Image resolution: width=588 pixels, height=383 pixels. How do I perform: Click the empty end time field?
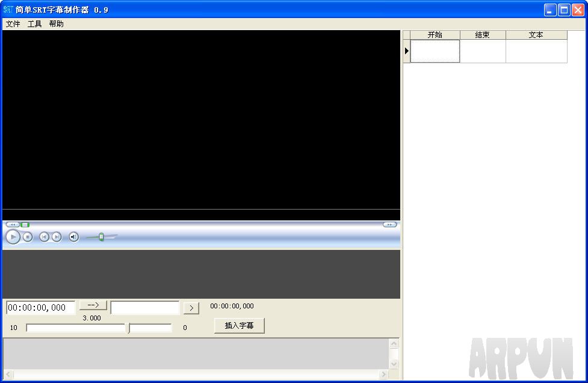[145, 308]
